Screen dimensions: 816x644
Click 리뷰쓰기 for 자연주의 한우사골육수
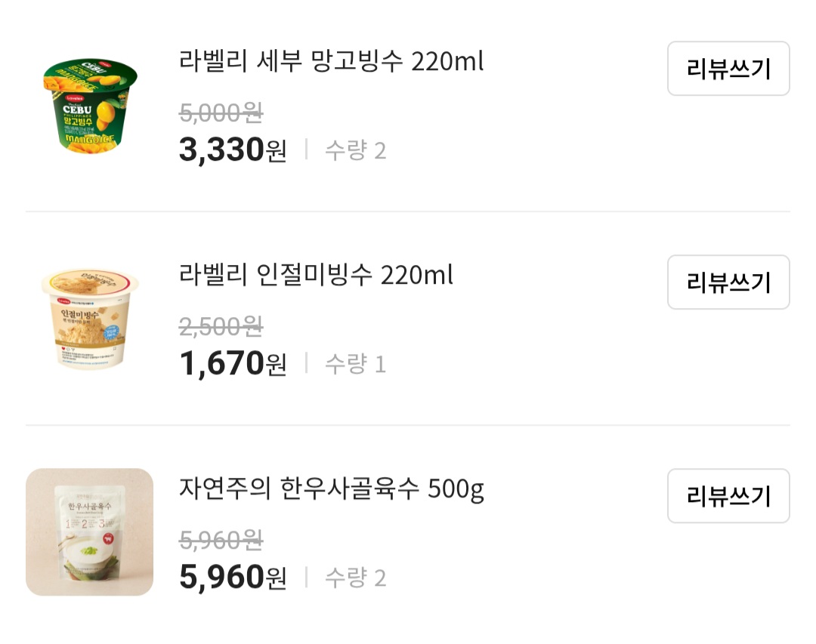728,497
